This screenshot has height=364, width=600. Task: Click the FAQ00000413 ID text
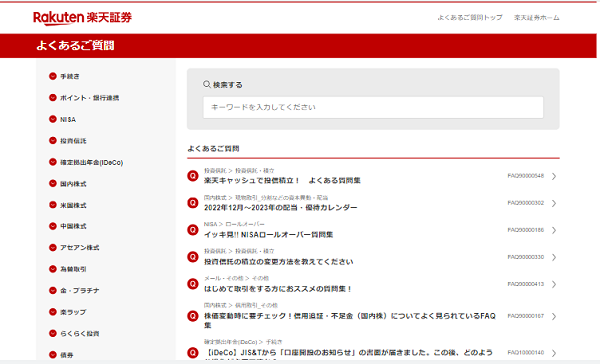click(526, 284)
